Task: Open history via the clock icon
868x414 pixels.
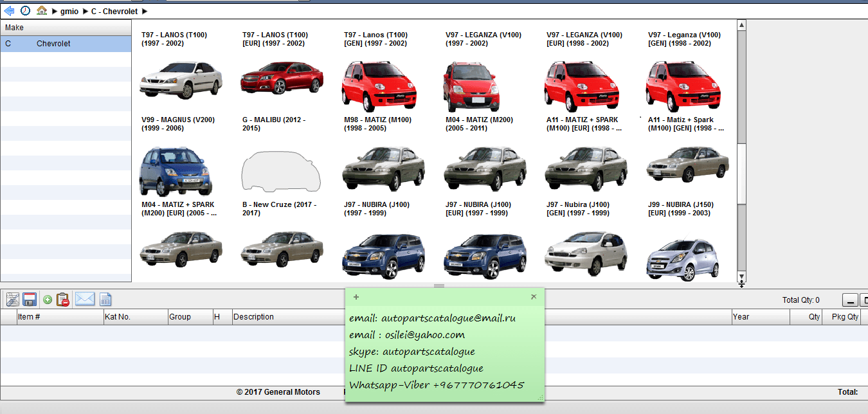Action: click(x=25, y=10)
